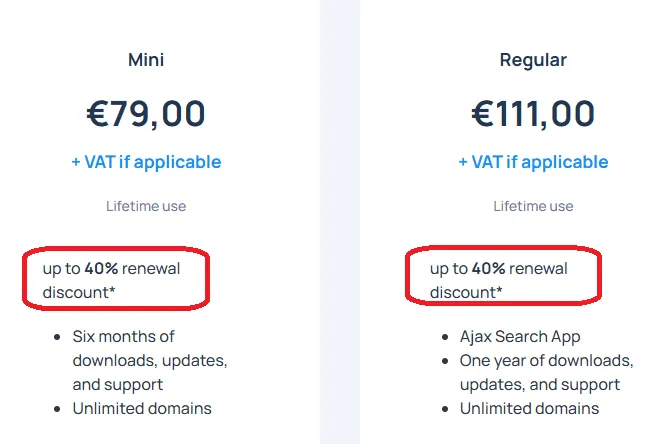Click the asterisk after Mini's discount

(x=112, y=290)
